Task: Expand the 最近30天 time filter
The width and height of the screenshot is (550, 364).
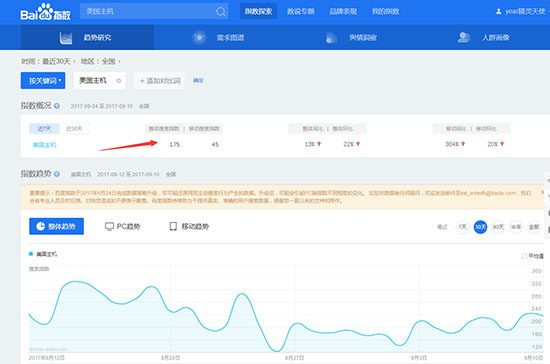Action: 58,61
